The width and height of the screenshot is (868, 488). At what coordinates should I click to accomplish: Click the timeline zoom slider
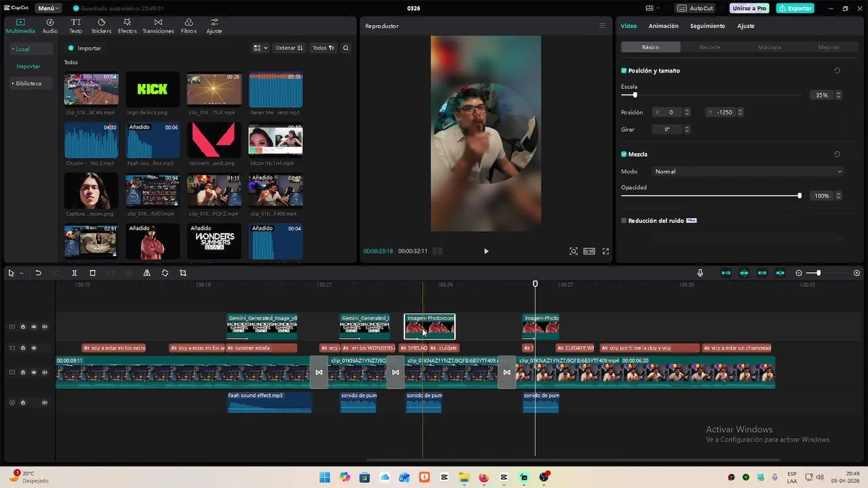coord(827,273)
